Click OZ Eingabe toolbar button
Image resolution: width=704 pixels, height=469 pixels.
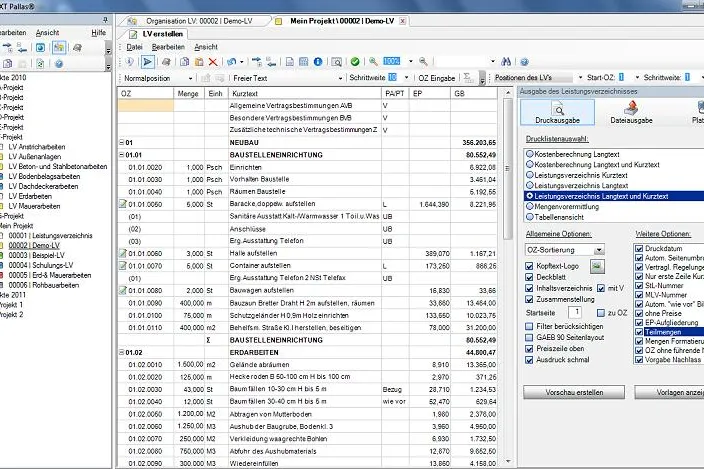pos(436,78)
